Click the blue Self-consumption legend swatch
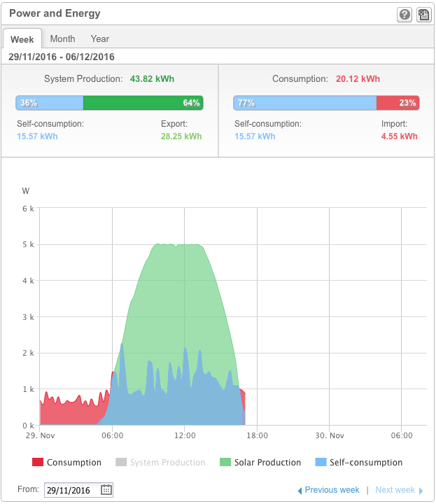The image size is (436, 504). click(321, 463)
